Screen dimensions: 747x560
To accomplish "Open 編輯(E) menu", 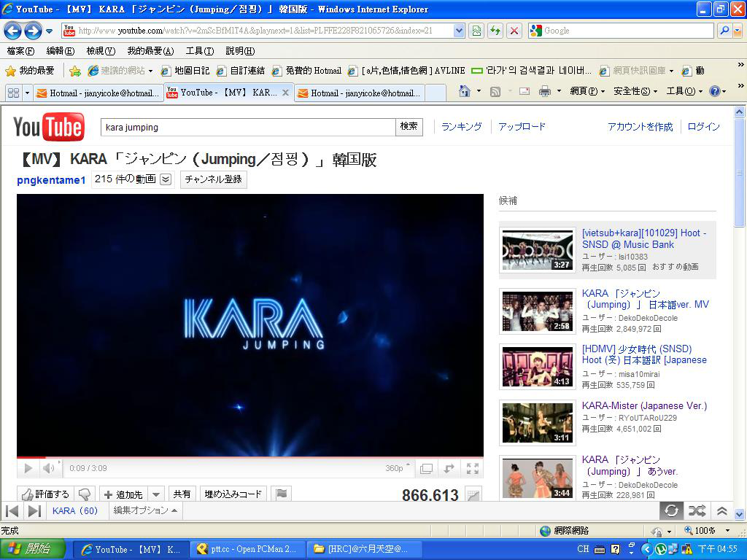I will click(x=60, y=51).
